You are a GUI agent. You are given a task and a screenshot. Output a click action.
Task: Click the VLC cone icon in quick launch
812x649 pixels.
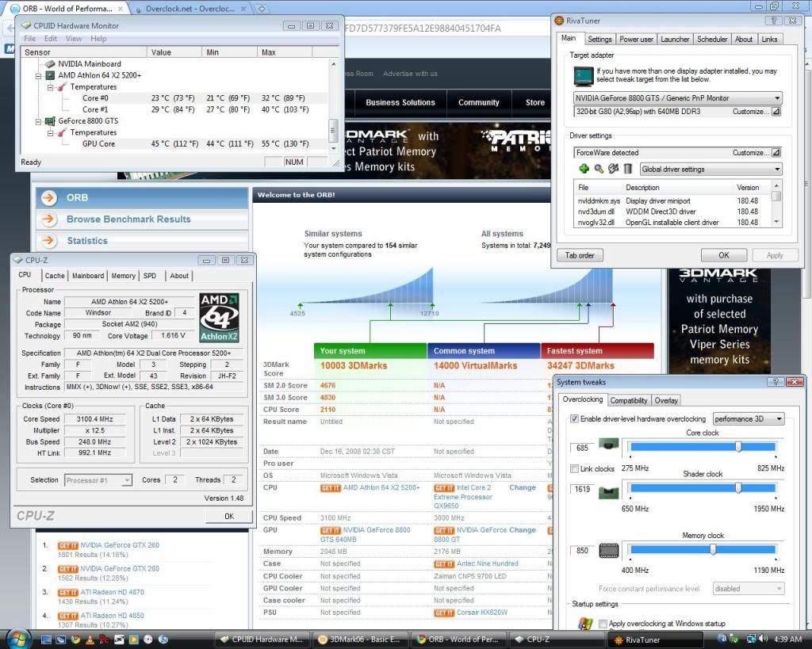pyautogui.click(x=90, y=639)
